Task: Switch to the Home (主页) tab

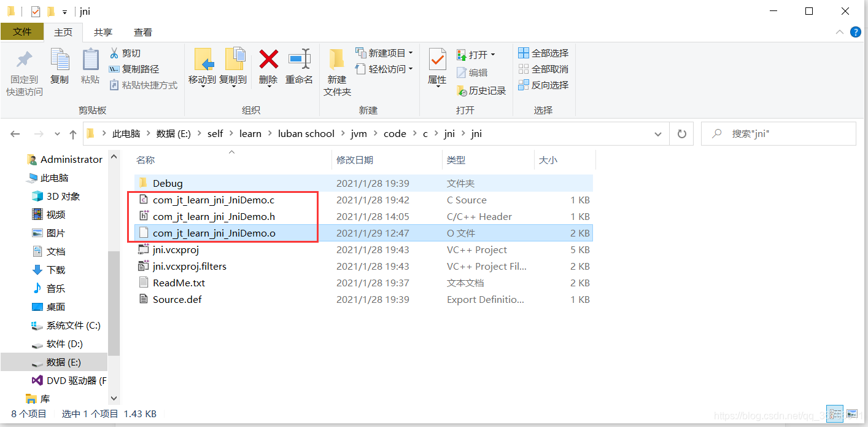Action: click(63, 33)
